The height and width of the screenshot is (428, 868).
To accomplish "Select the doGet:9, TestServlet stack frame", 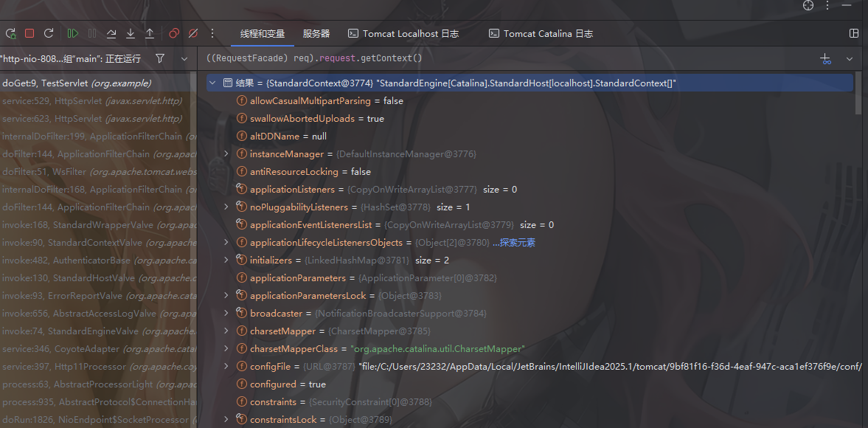I will tap(77, 83).
